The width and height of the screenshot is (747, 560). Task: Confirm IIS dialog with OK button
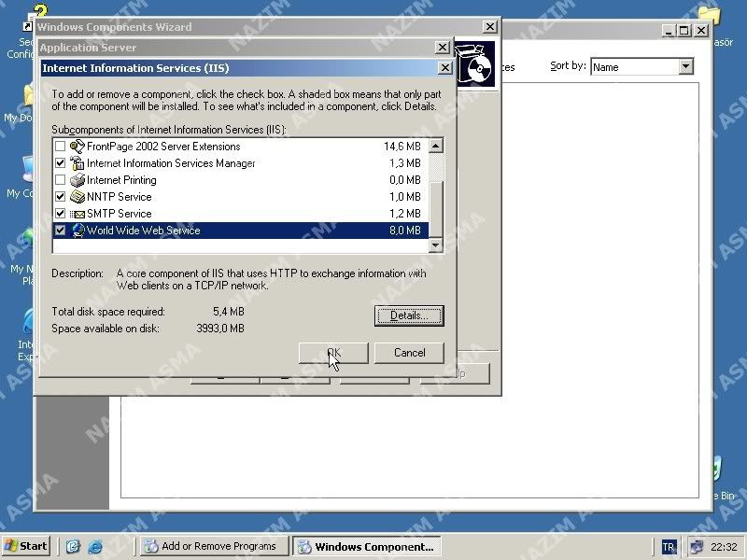[x=333, y=353]
